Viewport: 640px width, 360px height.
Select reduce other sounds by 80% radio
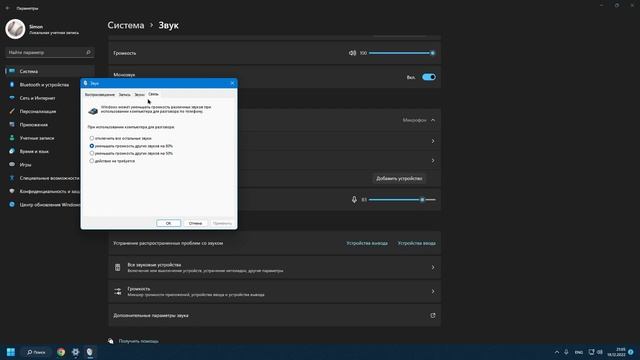click(x=92, y=146)
